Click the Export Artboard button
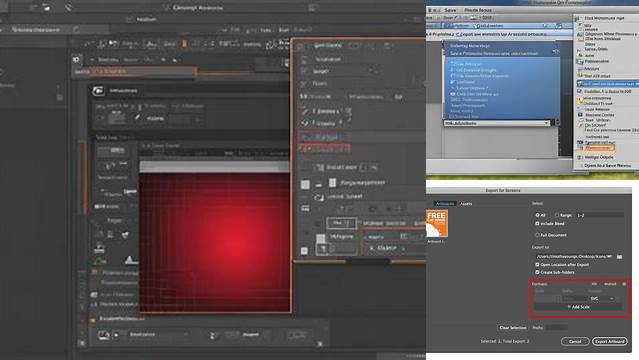This screenshot has width=639, height=360. (610, 341)
